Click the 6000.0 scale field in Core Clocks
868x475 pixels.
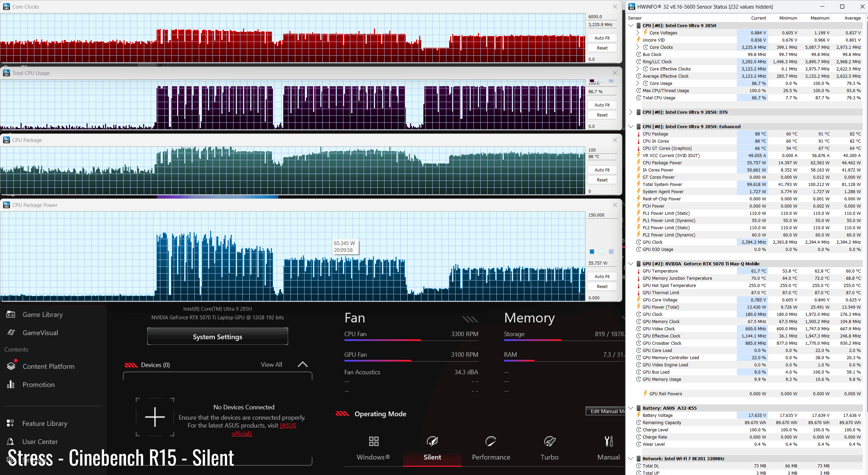point(602,16)
